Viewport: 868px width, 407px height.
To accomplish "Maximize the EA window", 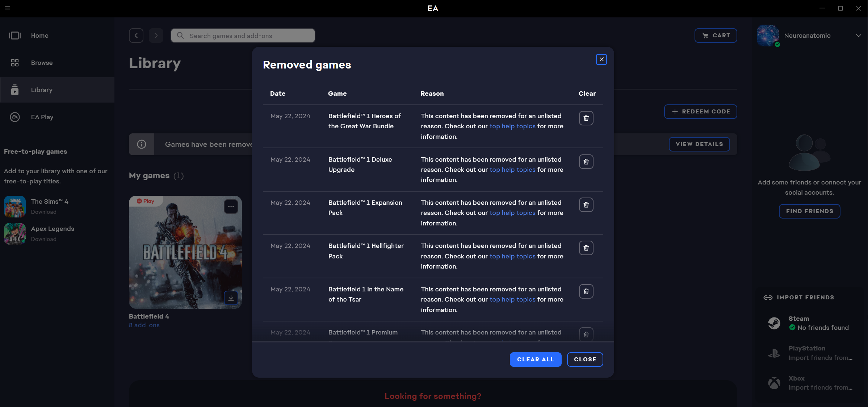I will click(840, 8).
